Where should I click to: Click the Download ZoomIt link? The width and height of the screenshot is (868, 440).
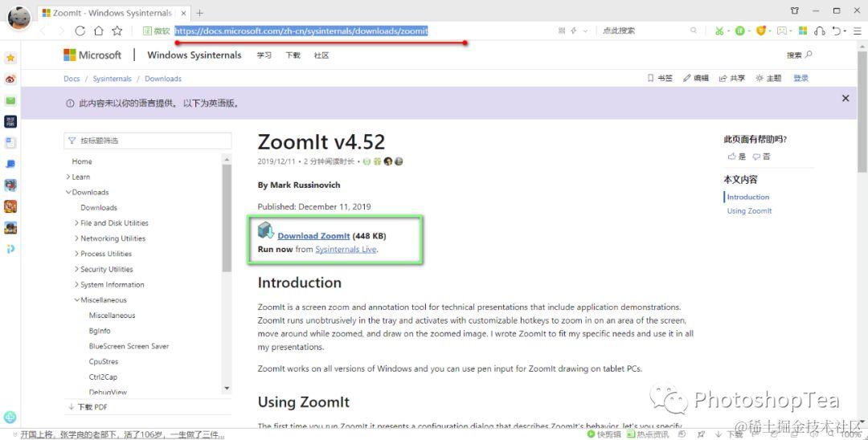point(314,236)
